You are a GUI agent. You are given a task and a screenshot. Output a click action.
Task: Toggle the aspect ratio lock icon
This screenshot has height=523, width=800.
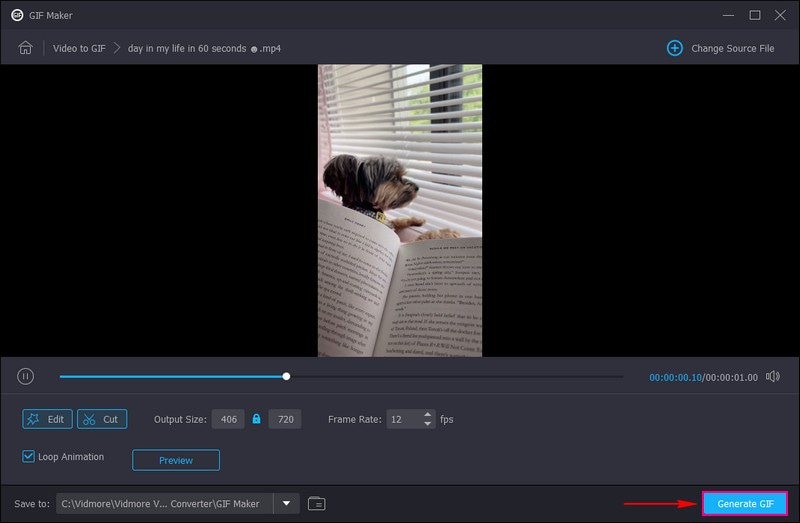click(256, 419)
